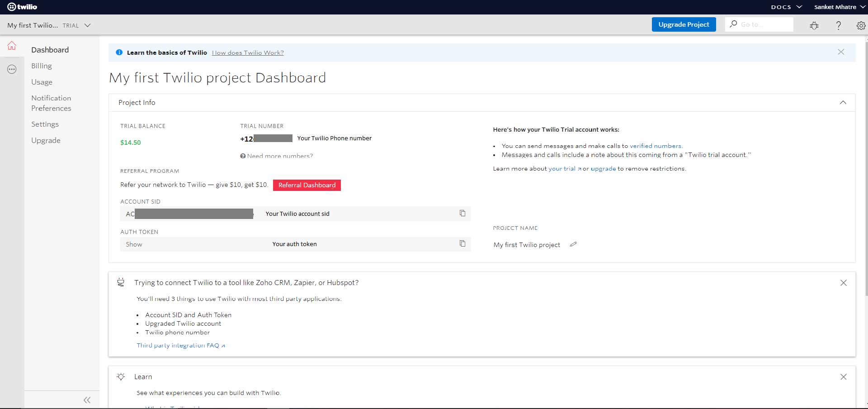Open Usage in sidebar
Image resolution: width=868 pixels, height=409 pixels.
[42, 82]
